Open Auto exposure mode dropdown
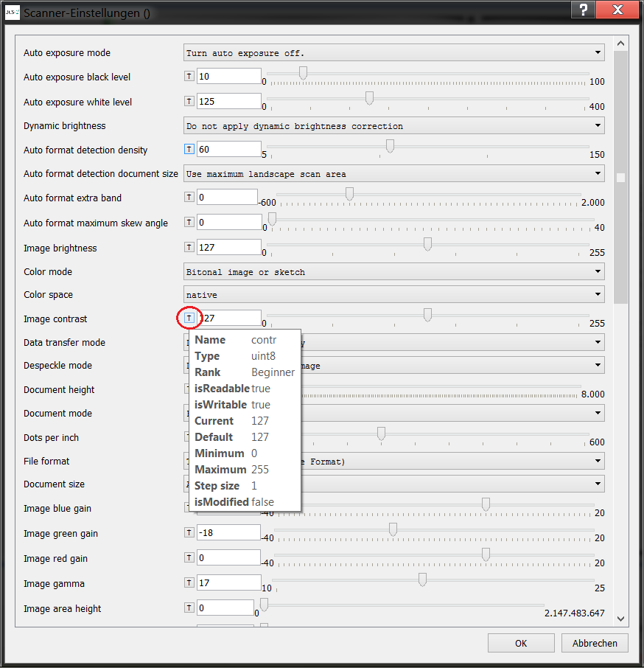Viewport: 644px width, 668px height. coord(393,53)
